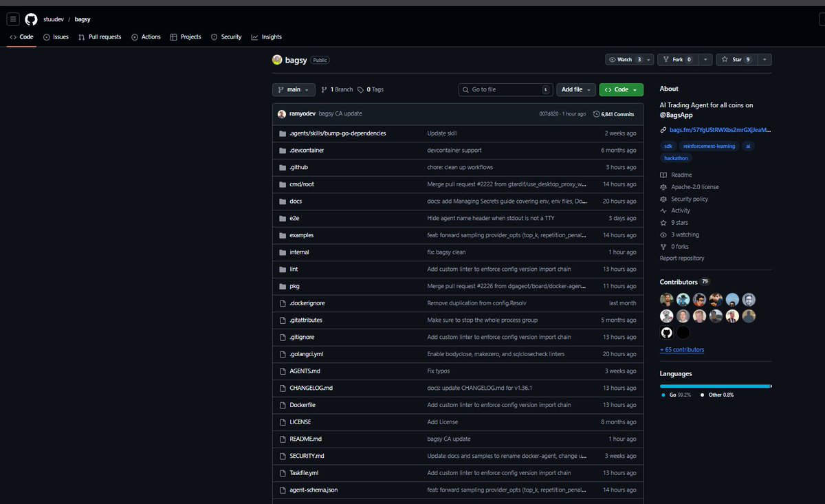Click the folder icon beside internal

(282, 252)
